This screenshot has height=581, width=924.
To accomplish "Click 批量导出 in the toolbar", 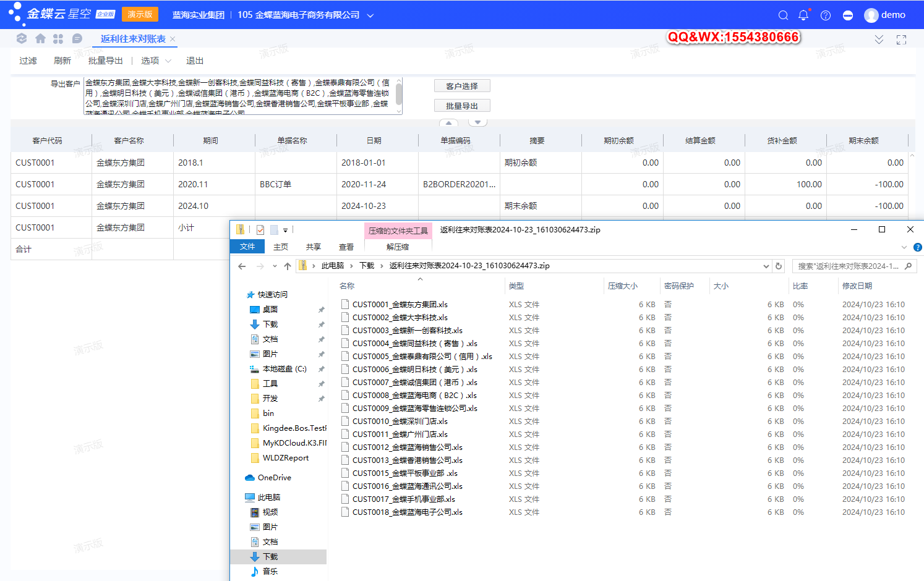I will 106,61.
